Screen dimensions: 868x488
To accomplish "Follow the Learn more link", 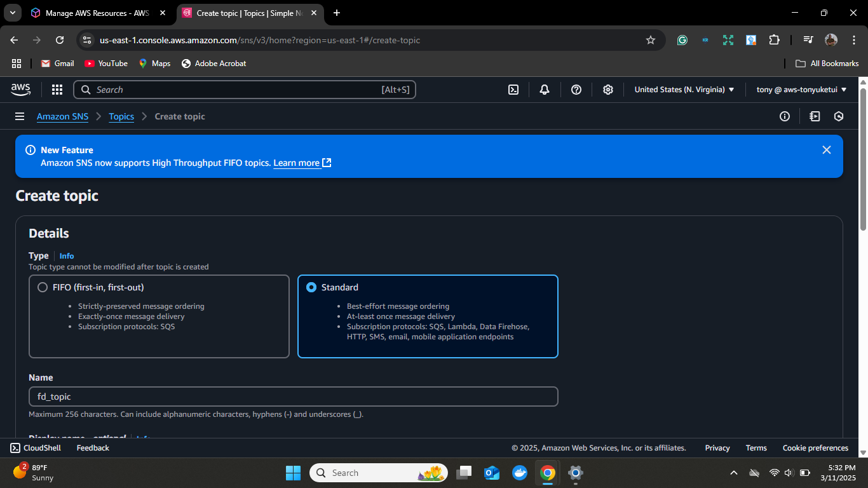I will 302,163.
